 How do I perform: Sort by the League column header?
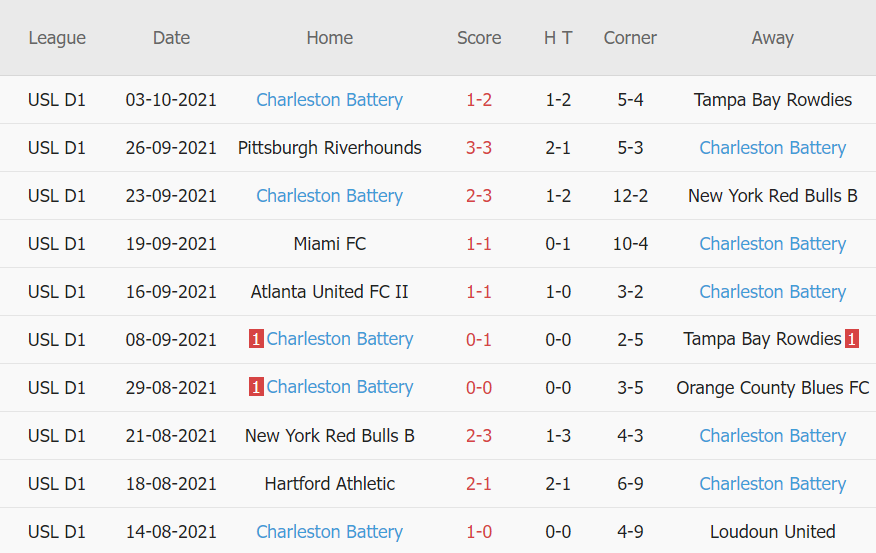click(x=57, y=38)
